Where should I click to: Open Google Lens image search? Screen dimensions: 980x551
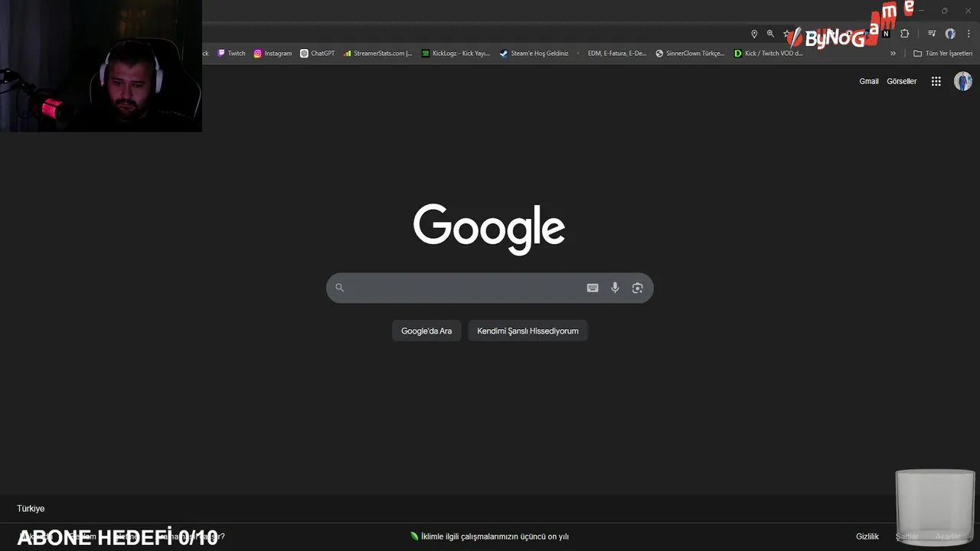coord(637,288)
